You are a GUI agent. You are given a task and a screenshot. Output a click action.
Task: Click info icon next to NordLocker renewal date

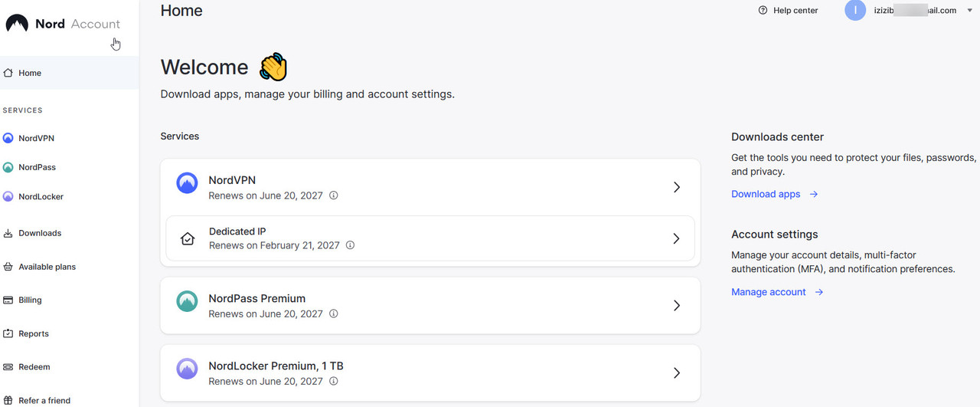334,381
